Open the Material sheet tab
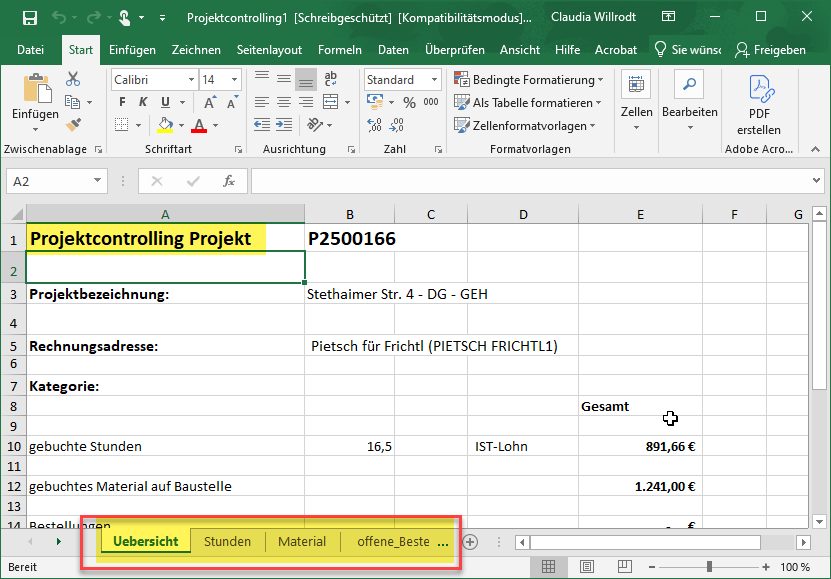831x579 pixels. pyautogui.click(x=302, y=541)
